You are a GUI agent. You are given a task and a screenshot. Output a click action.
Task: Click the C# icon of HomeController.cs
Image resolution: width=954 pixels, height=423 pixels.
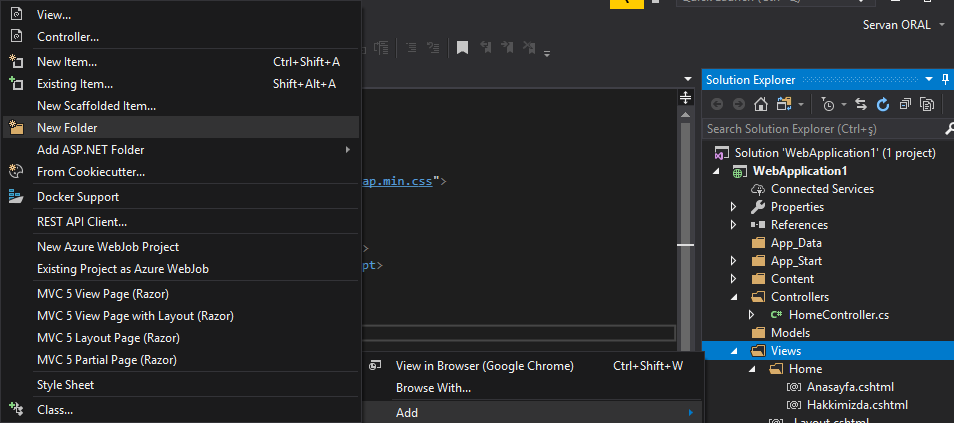tap(776, 315)
